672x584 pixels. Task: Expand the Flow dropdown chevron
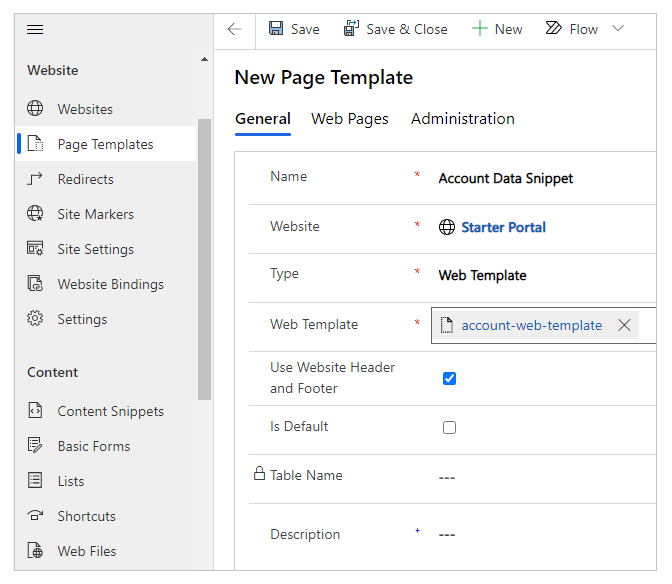point(618,29)
